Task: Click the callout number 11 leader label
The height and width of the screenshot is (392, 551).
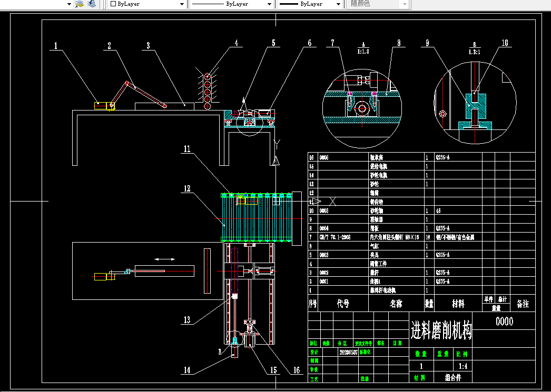Action: 187,149
